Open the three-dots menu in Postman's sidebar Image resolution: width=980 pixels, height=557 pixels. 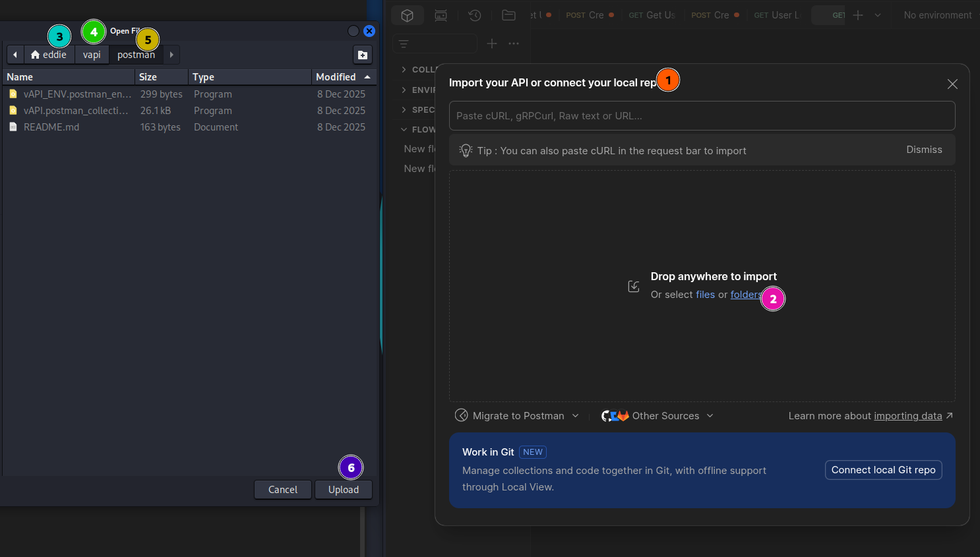click(x=514, y=44)
